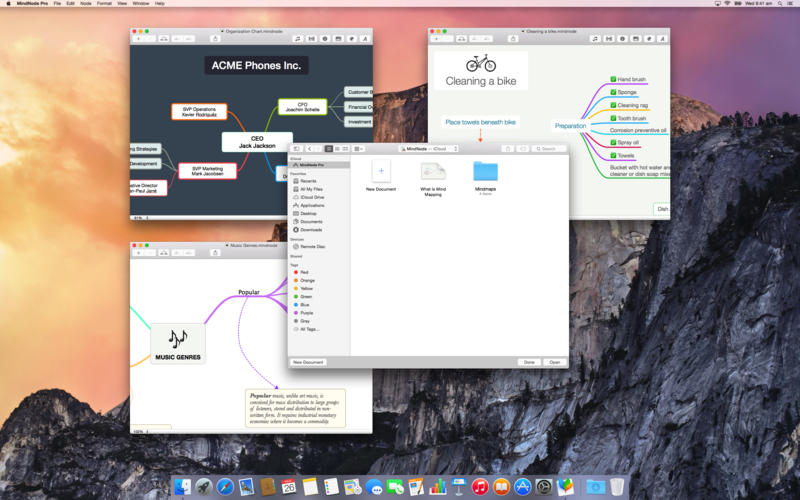Select All Tags… in the sidebar

pyautogui.click(x=309, y=328)
